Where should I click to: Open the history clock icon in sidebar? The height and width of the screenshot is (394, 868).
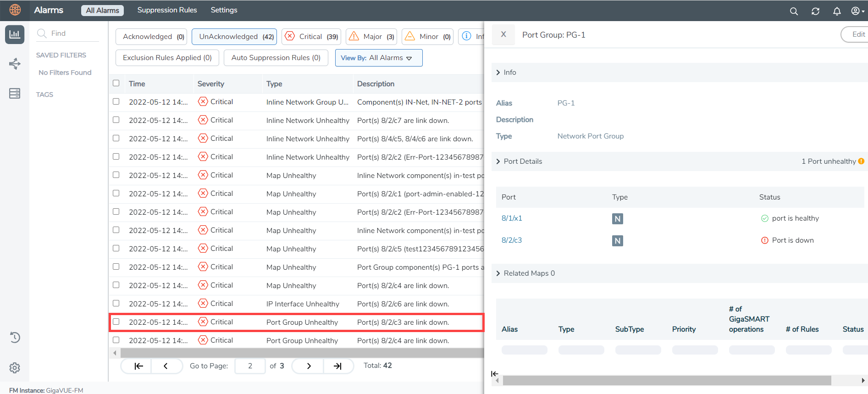(x=15, y=338)
